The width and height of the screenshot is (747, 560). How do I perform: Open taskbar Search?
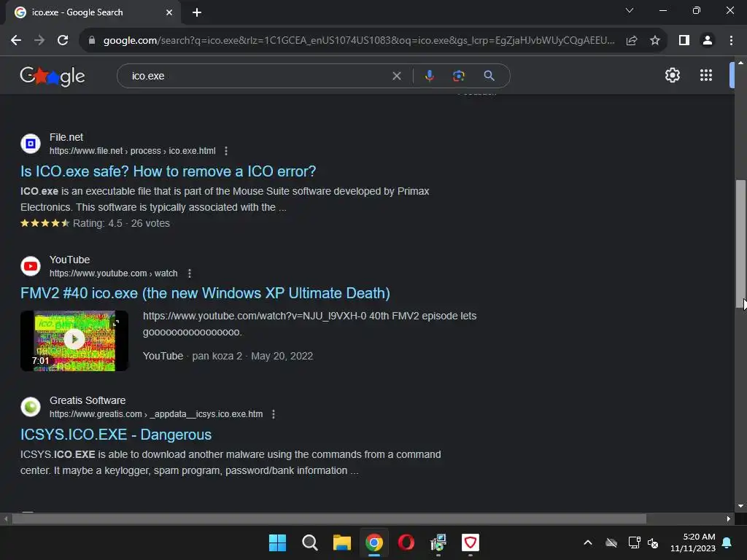[x=309, y=542]
